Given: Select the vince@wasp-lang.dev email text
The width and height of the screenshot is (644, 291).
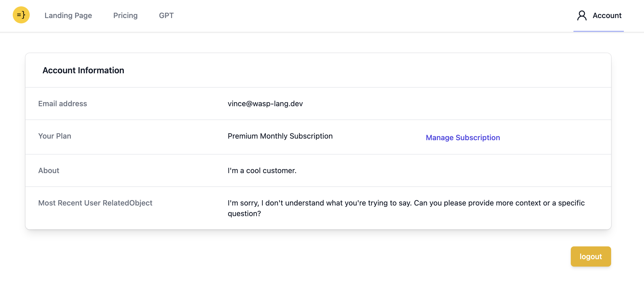Looking at the screenshot, I should (x=265, y=104).
